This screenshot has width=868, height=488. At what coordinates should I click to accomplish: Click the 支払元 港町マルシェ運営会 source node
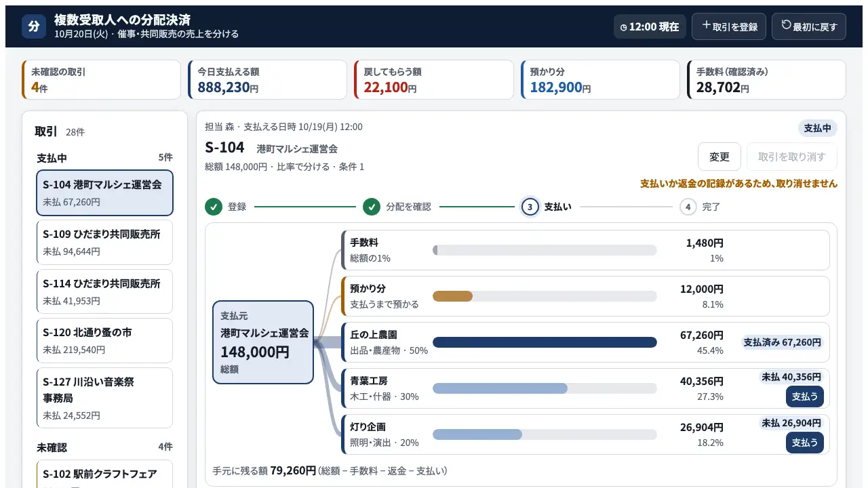pos(263,342)
